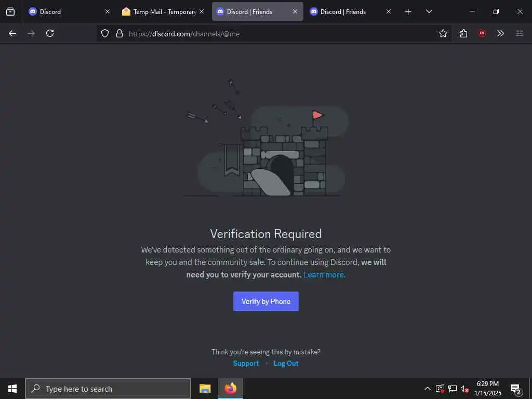Show hidden system tray icons

pos(428,389)
